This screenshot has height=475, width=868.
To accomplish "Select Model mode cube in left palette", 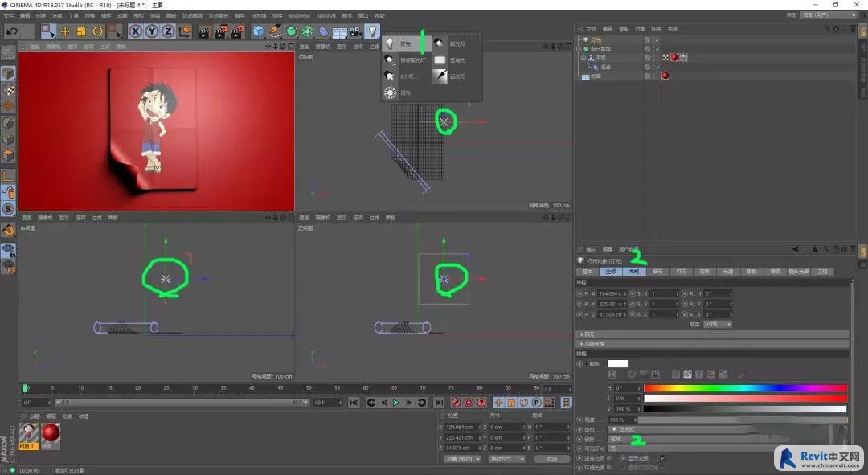I will click(8, 74).
